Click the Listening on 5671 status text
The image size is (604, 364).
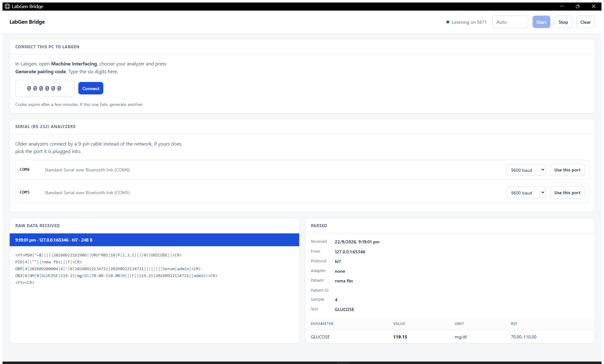(x=469, y=22)
